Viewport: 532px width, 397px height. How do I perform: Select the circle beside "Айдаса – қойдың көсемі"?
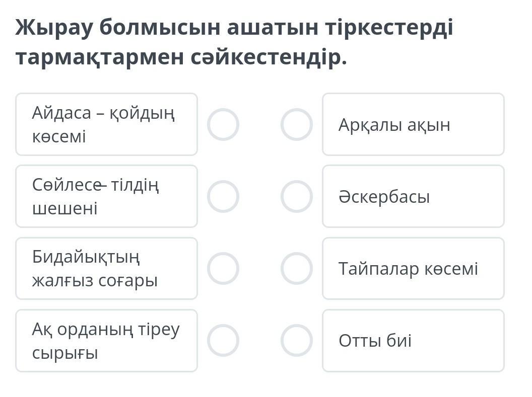(223, 124)
